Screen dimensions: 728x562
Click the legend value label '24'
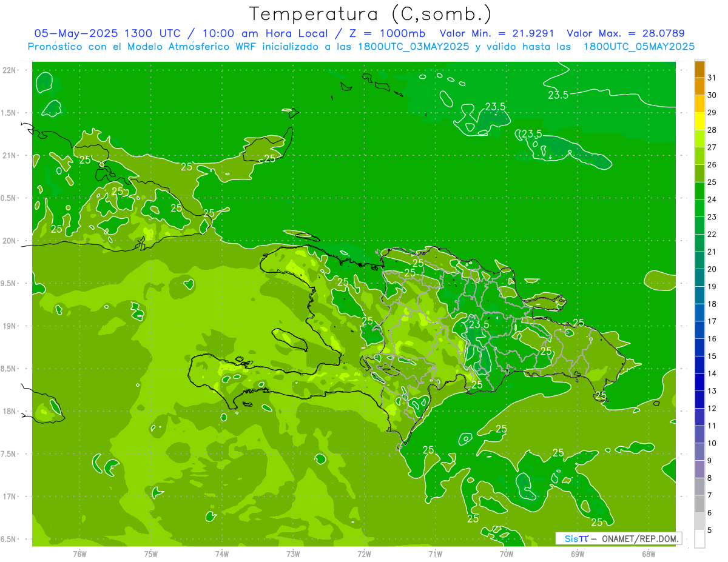click(x=712, y=199)
